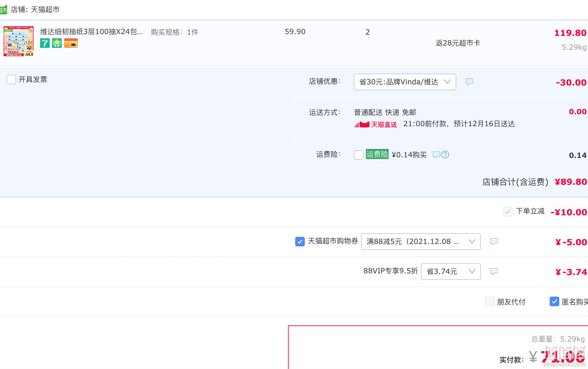Viewport: 588px width, 369px height.
Task: Click message icon beside 省3.74元 dropdown
Action: (494, 271)
